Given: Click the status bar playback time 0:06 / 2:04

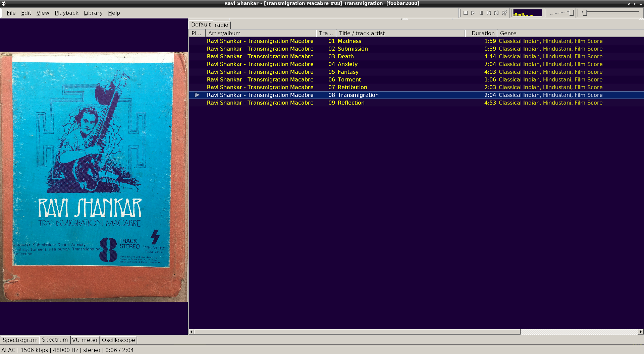Looking at the screenshot, I should [x=119, y=350].
